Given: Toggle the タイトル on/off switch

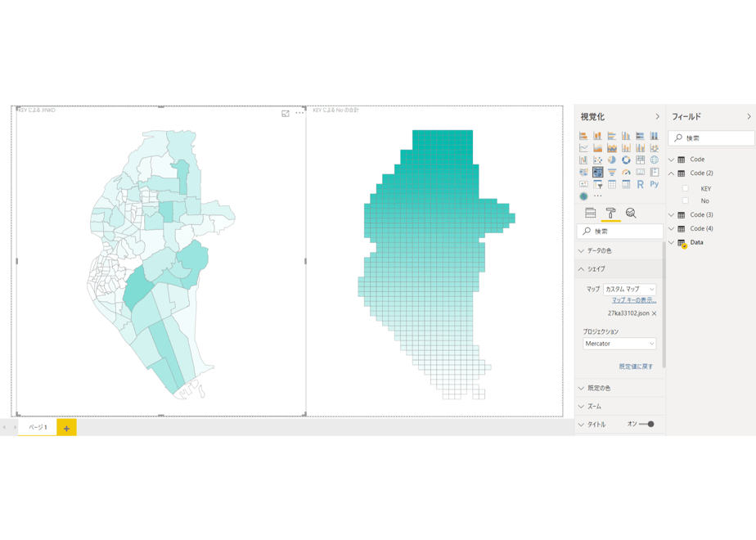Looking at the screenshot, I should [x=646, y=425].
